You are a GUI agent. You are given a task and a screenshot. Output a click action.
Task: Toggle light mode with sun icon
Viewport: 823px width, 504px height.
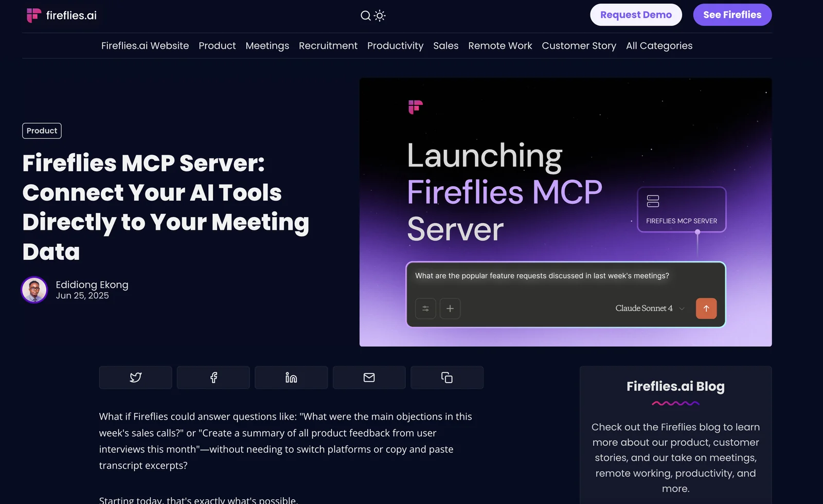click(380, 15)
